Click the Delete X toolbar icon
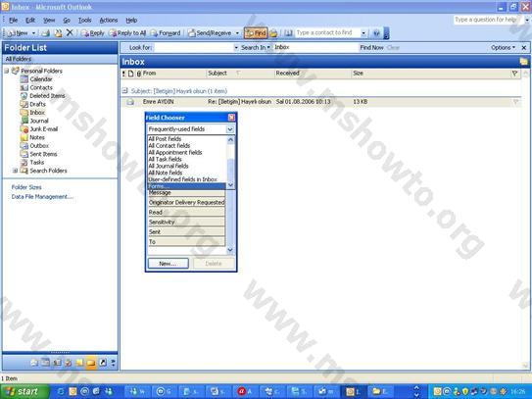 coord(70,32)
